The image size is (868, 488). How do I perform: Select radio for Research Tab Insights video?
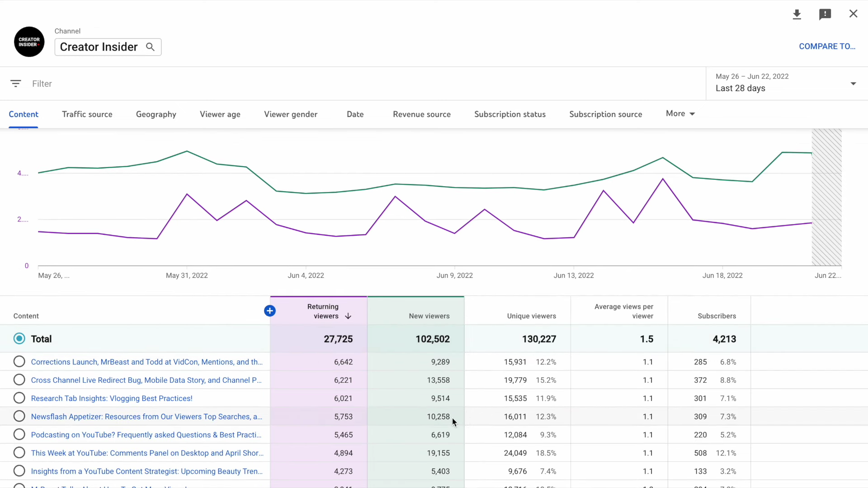(19, 398)
